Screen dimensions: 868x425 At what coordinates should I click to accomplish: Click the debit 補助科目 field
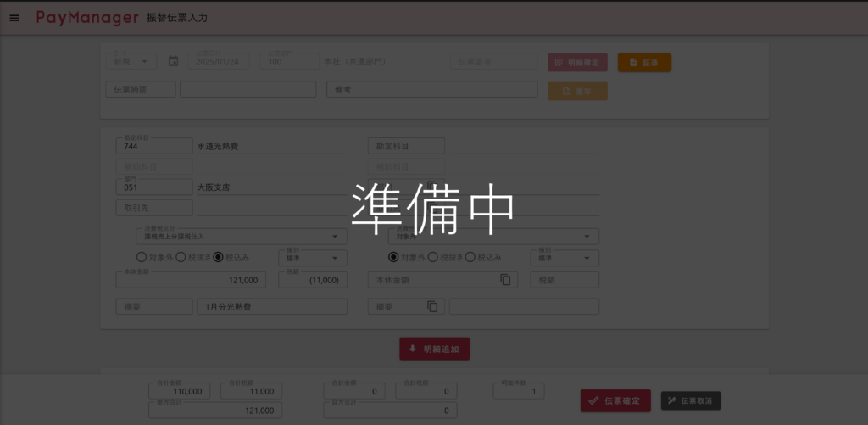(x=154, y=167)
